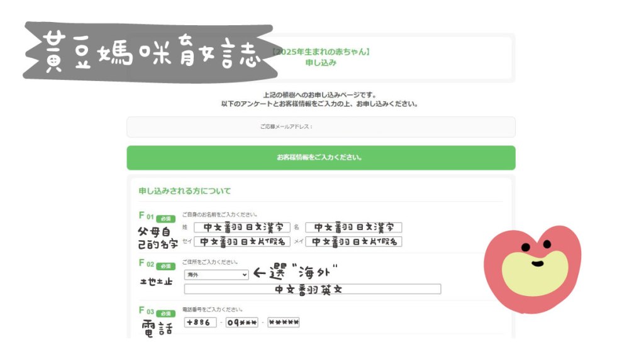Click the 姓 family name kanji field
Screen dimensions: 644x362
pos(242,227)
